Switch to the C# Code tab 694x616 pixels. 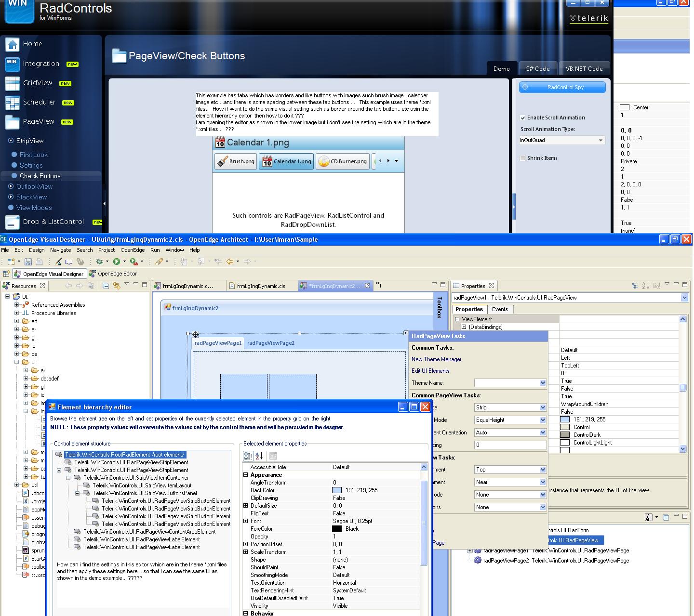click(x=537, y=68)
